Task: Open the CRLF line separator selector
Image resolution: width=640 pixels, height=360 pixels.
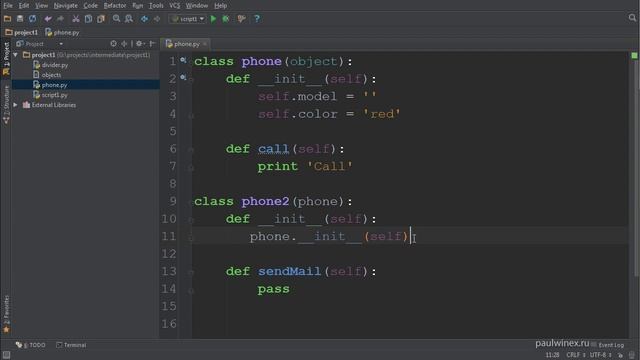Action: coord(576,355)
